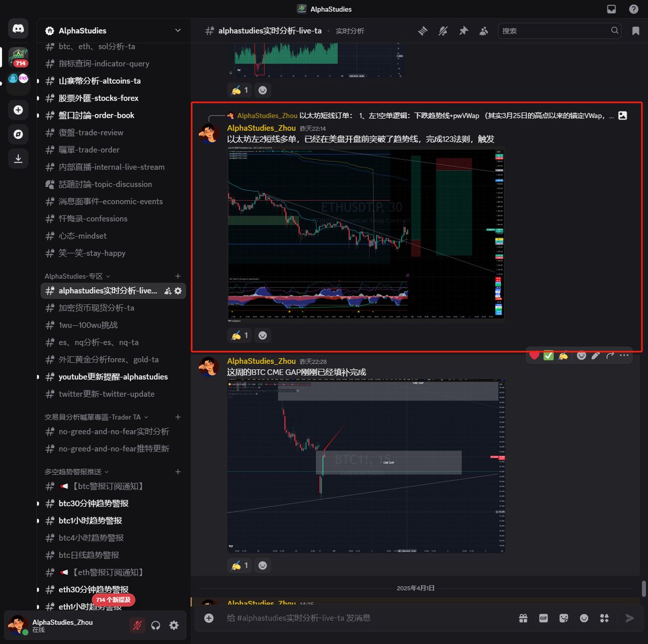Open 山寨幣分析-altcoins-ta channel
The height and width of the screenshot is (644, 648).
(x=113, y=81)
